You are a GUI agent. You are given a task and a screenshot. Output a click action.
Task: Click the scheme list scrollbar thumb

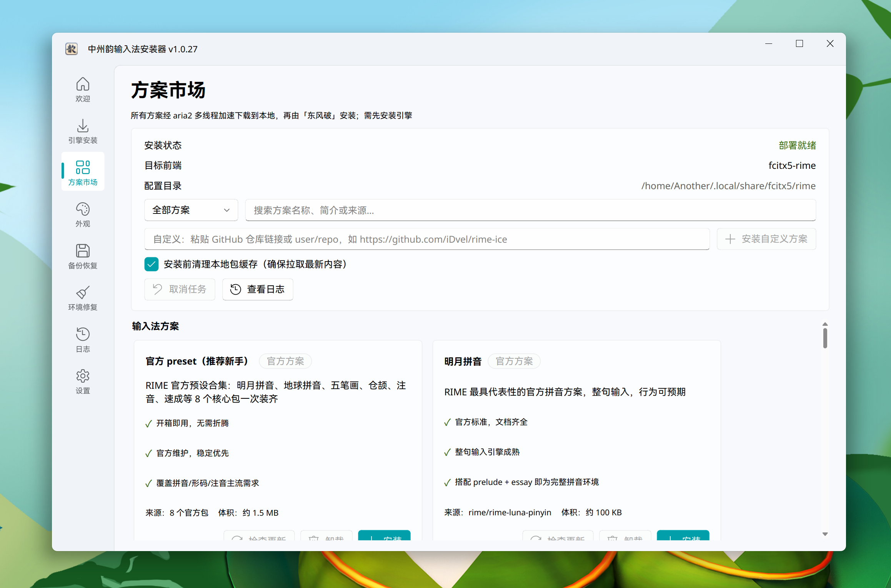pos(825,338)
